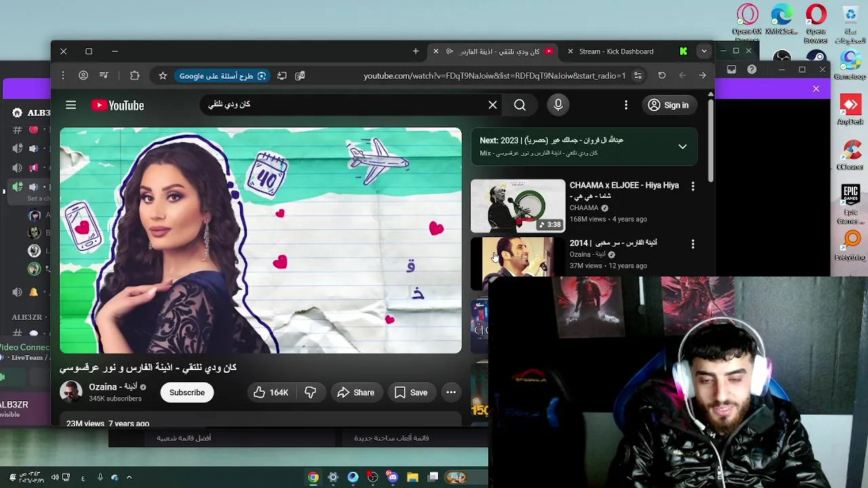Open the YouTube guide hamburger menu

(x=71, y=105)
